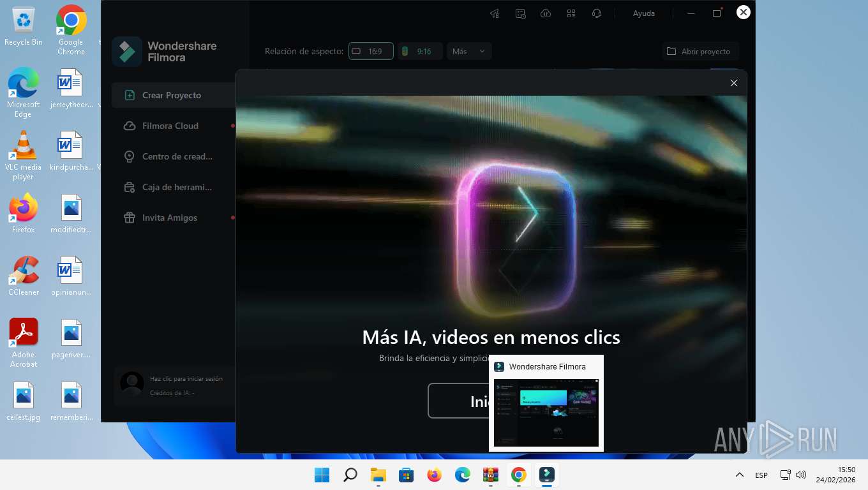Open the message center icon in Filmora header

click(520, 13)
